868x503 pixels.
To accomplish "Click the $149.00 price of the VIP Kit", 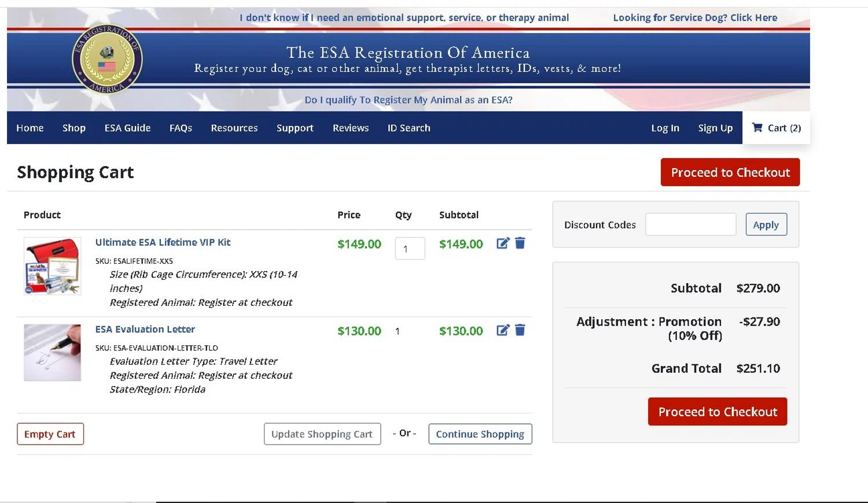I will (x=359, y=244).
